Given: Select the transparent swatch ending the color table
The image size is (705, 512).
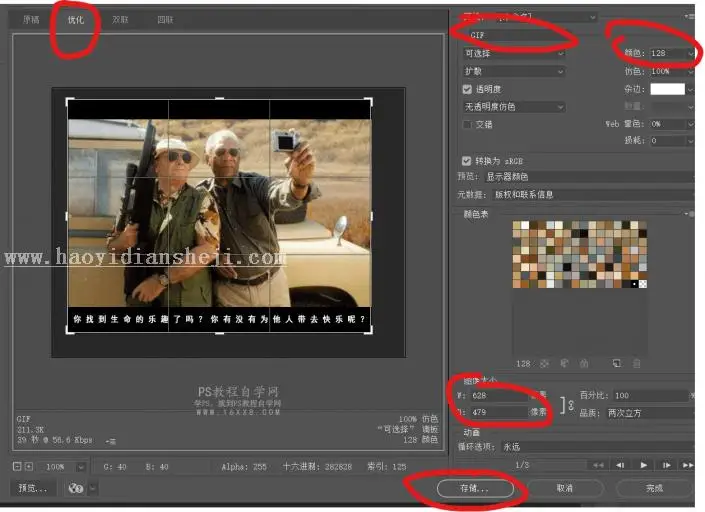Looking at the screenshot, I should click(643, 284).
